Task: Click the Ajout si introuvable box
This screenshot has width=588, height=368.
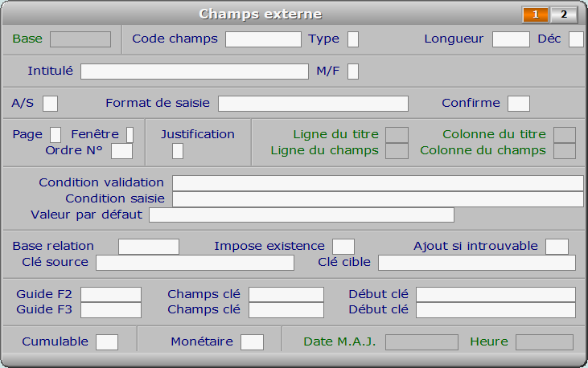Action: pos(557,247)
